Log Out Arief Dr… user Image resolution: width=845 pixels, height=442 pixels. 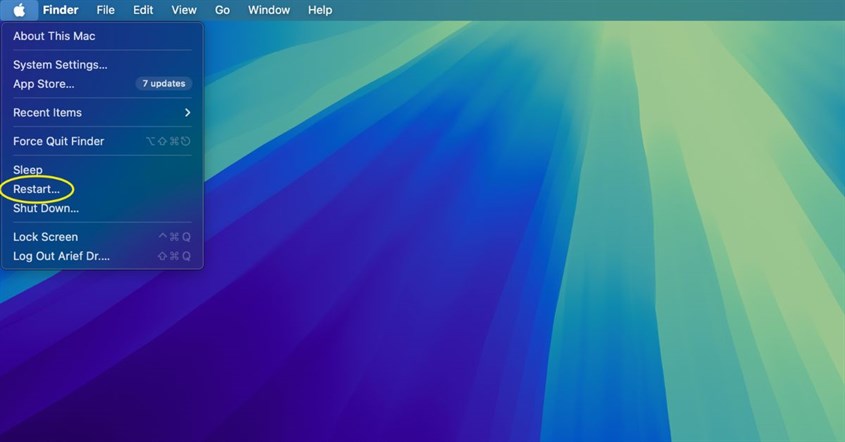tap(61, 256)
